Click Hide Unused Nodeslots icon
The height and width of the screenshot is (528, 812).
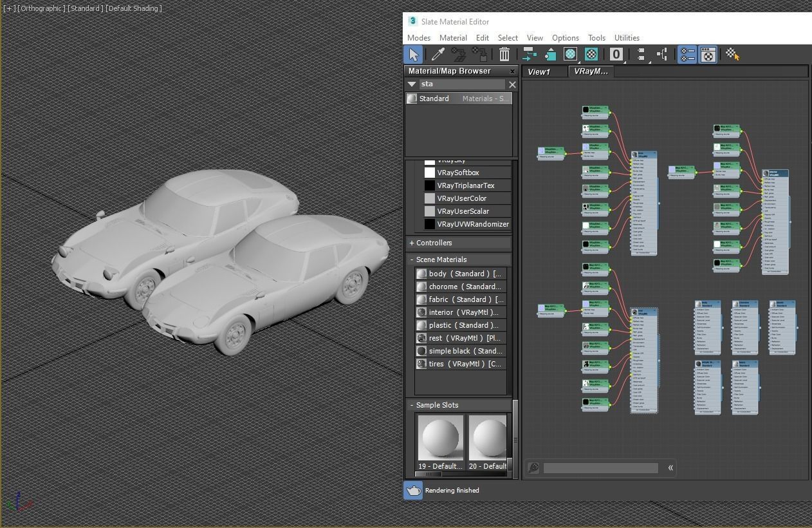(550, 55)
